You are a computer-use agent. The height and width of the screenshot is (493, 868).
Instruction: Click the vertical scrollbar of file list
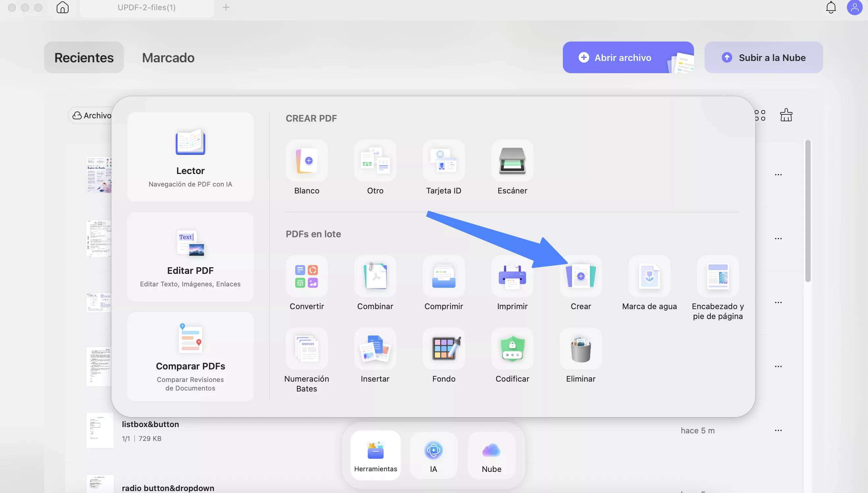coord(808,210)
